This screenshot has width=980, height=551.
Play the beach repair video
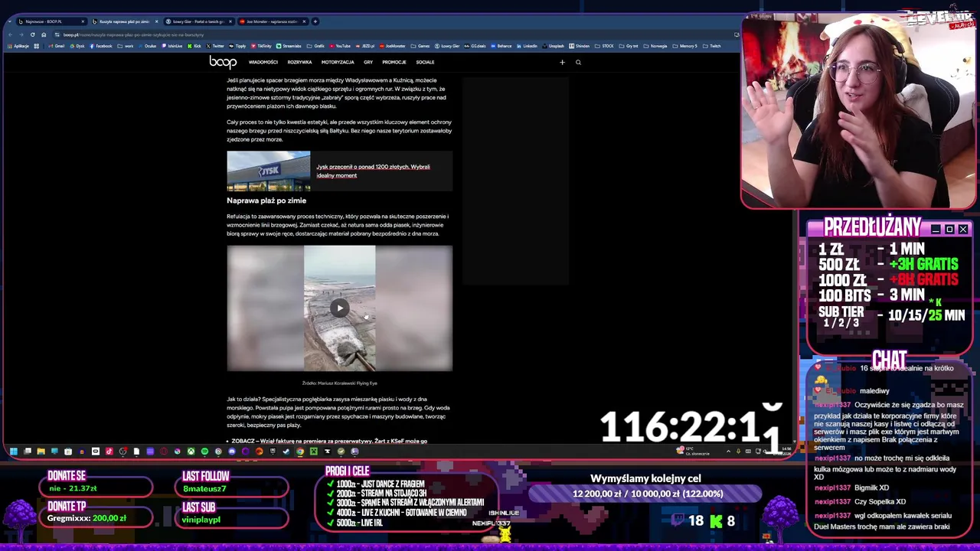[x=340, y=308]
